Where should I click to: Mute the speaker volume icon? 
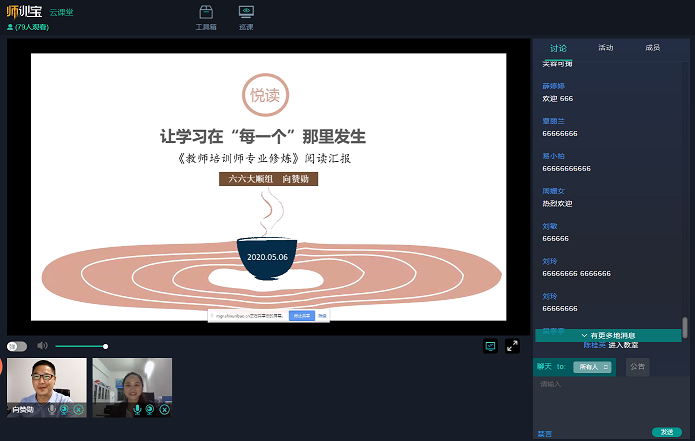tap(42, 346)
